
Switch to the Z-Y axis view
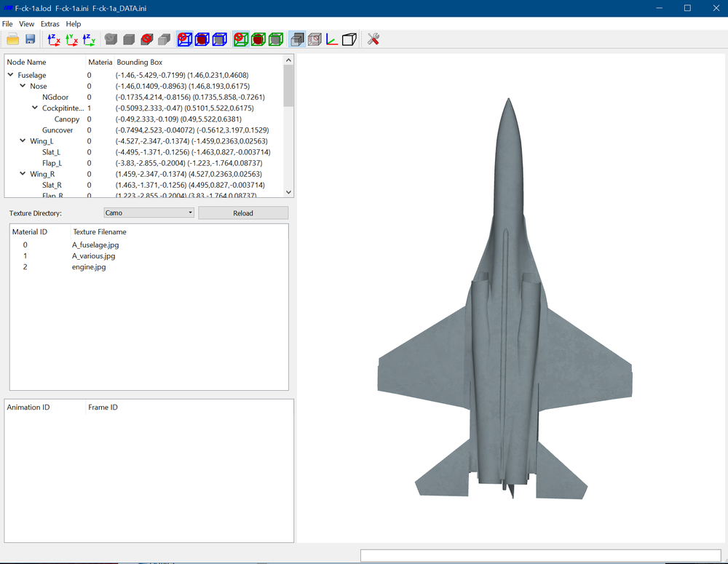click(x=89, y=39)
